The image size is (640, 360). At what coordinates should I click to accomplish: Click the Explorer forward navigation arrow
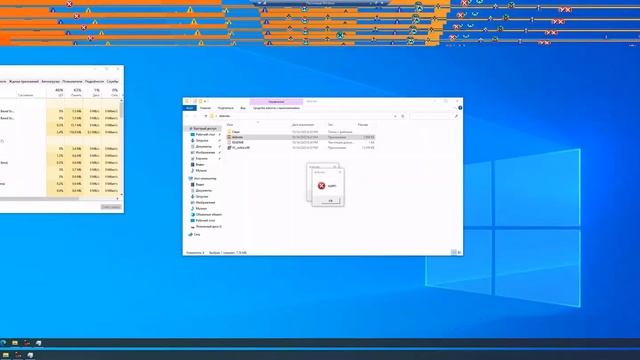pos(195,116)
